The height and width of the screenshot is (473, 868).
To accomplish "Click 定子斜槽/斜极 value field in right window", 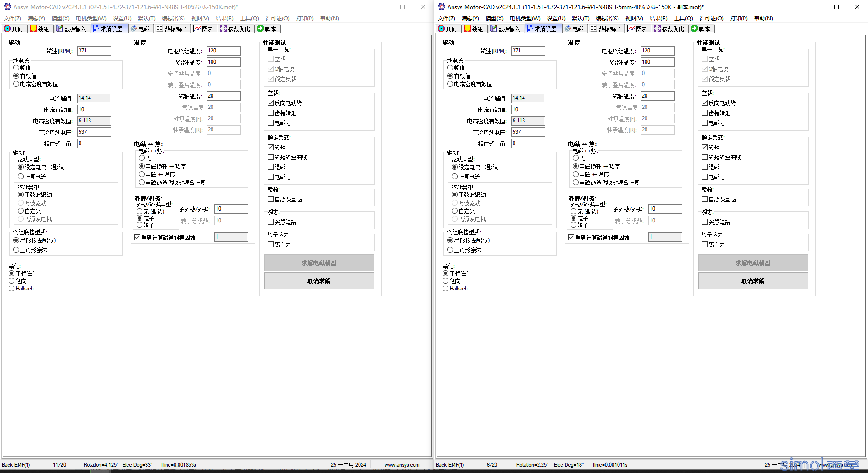I will click(x=665, y=209).
